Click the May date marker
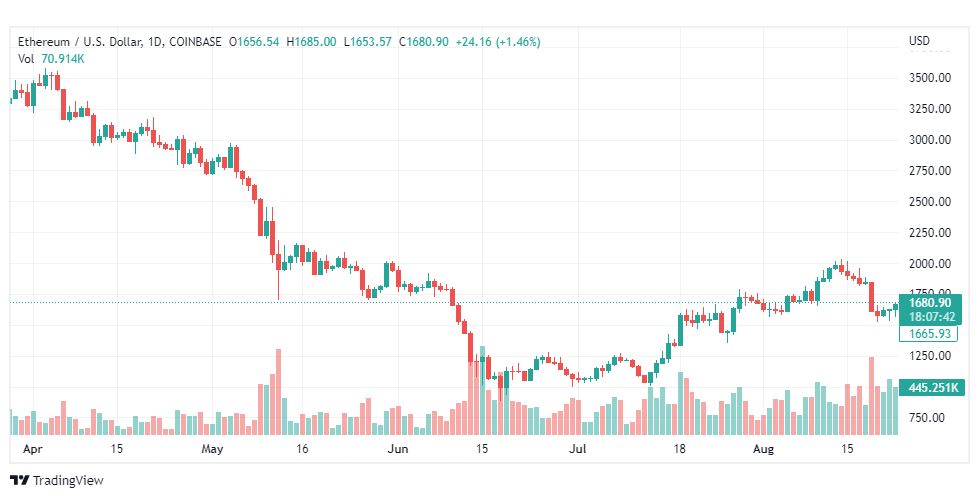This screenshot has height=498, width=979. pos(212,449)
